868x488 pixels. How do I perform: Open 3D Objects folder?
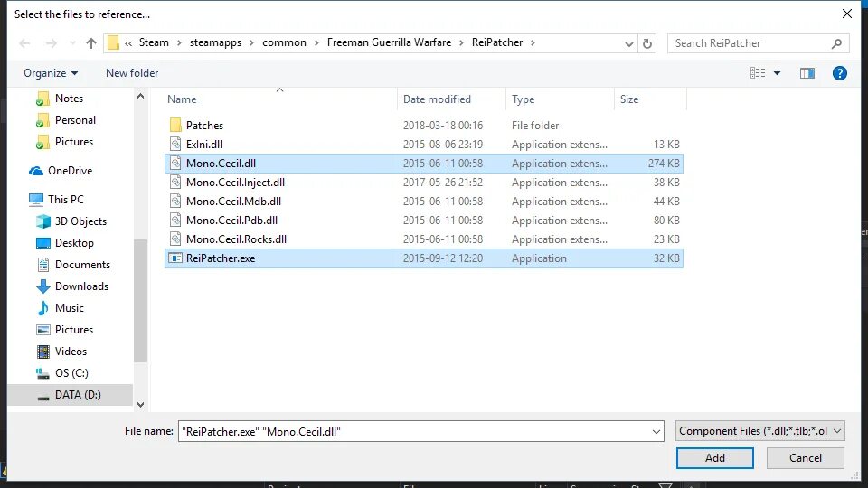coord(80,221)
